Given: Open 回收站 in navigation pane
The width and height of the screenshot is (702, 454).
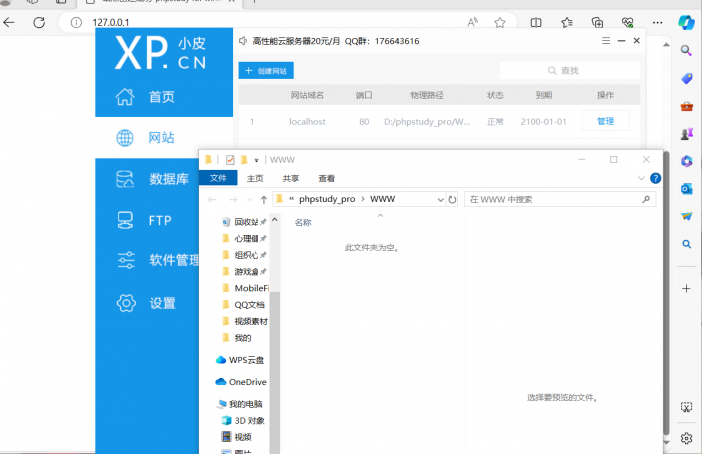Looking at the screenshot, I should click(245, 222).
